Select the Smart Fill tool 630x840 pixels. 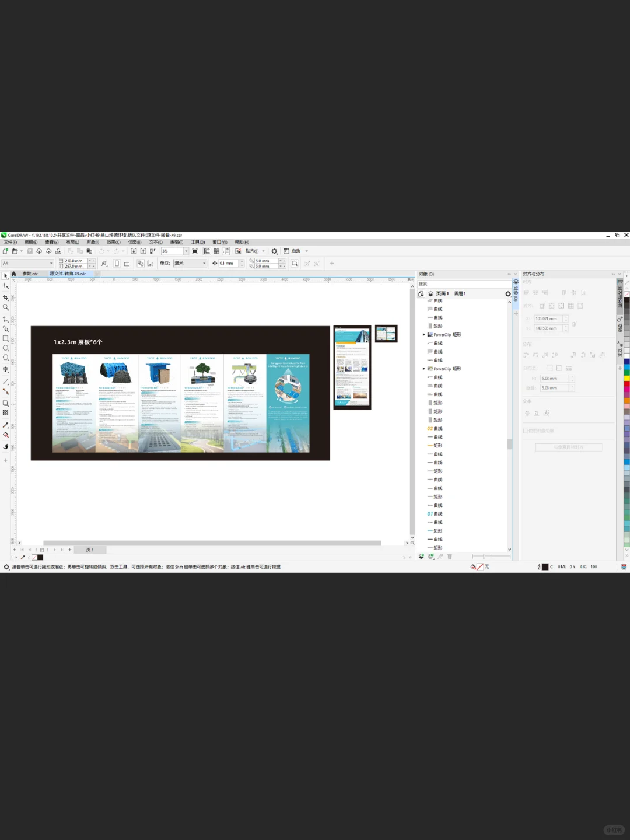6,446
